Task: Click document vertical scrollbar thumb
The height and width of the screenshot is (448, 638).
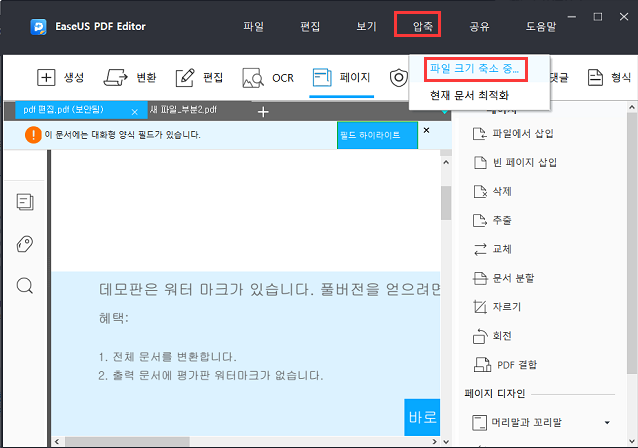Action: click(x=446, y=203)
